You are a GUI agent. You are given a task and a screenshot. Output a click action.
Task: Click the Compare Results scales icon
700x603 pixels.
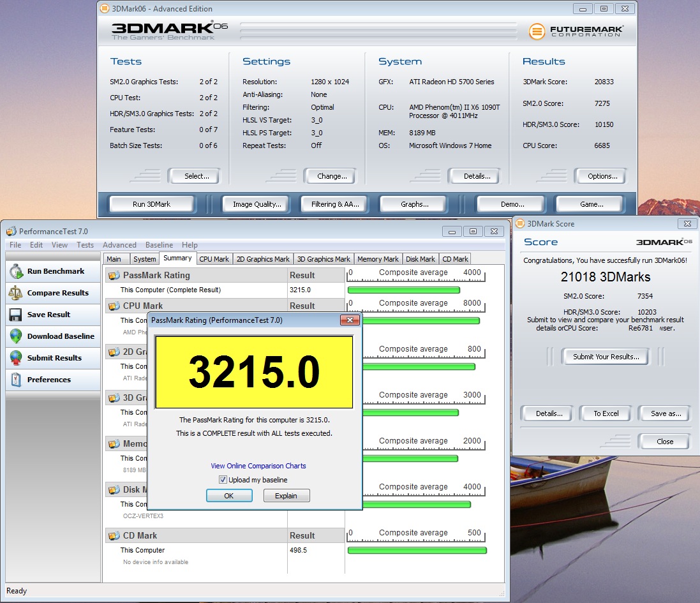pos(15,293)
